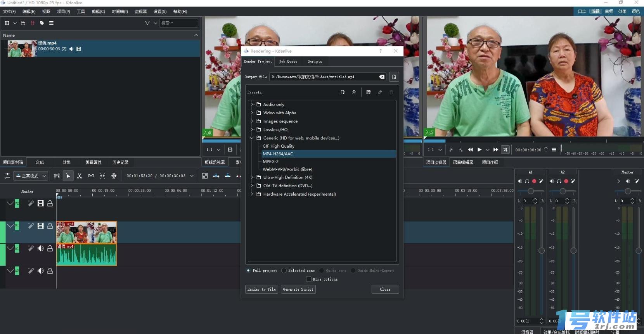
Task: Set zone in point in project monitor
Action: click(451, 150)
